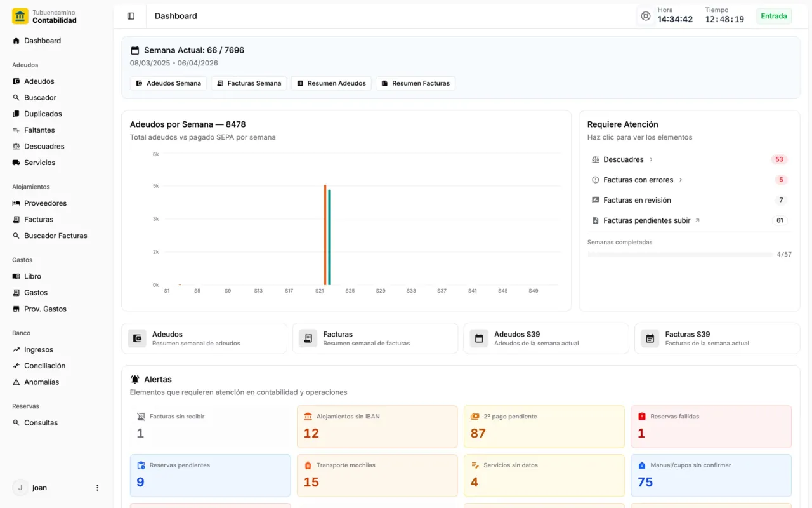This screenshot has width=812, height=508.
Task: Open the Servicios sin datos alert
Action: [x=544, y=476]
